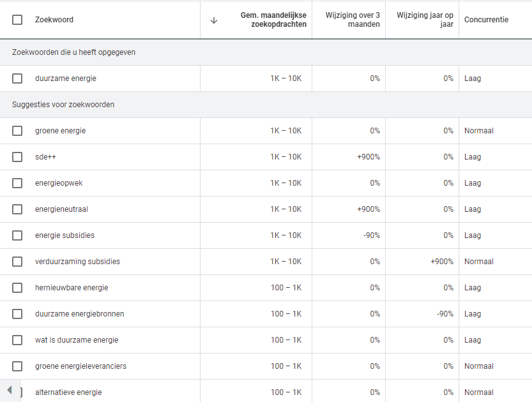Check the 'energie subsidies' checkbox

coord(17,235)
